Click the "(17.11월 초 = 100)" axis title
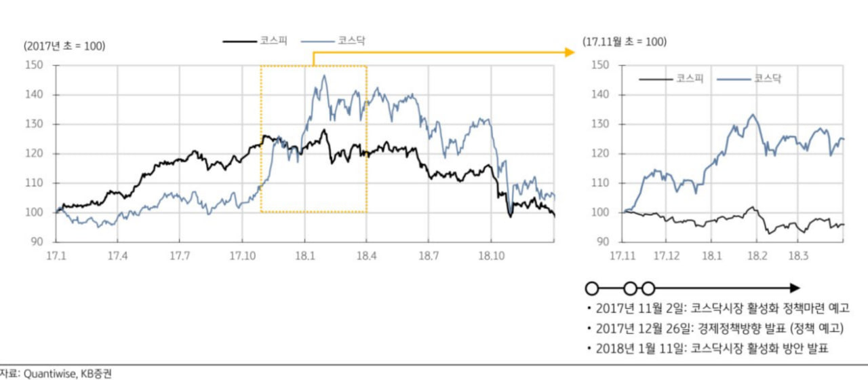This screenshot has width=868, height=380. click(624, 42)
